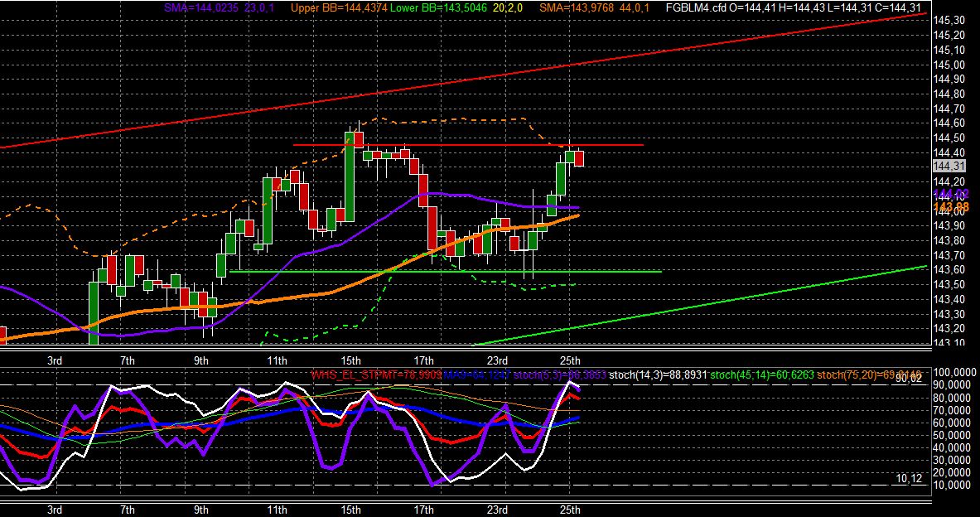
Task: Select the purple SMA=144,0235 23,0,1 label
Action: tap(221, 7)
